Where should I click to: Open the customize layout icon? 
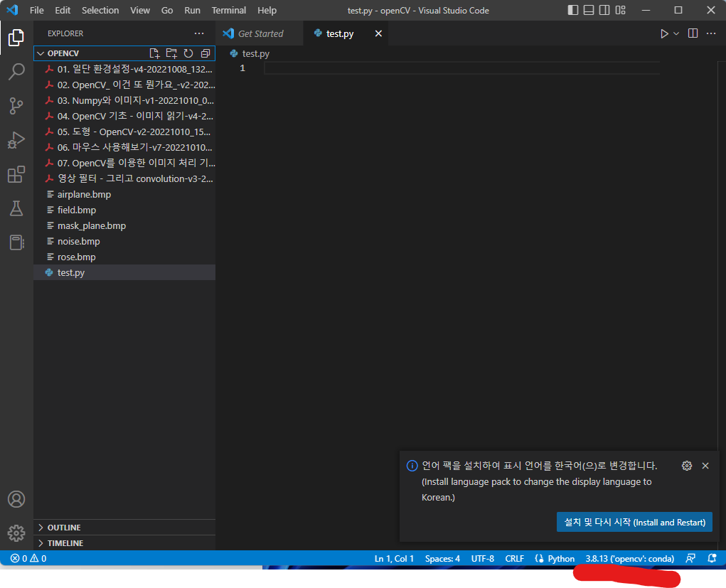pyautogui.click(x=621, y=10)
